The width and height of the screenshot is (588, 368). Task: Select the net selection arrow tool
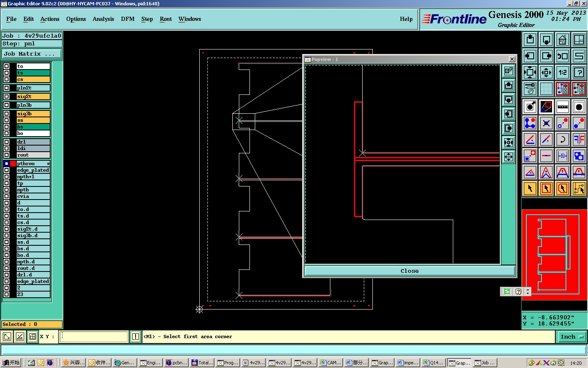coord(579,188)
